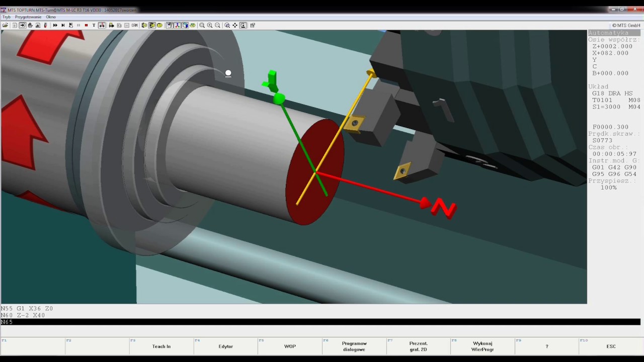The width and height of the screenshot is (644, 362).
Task: Click the WOP softkey
Action: tap(290, 346)
